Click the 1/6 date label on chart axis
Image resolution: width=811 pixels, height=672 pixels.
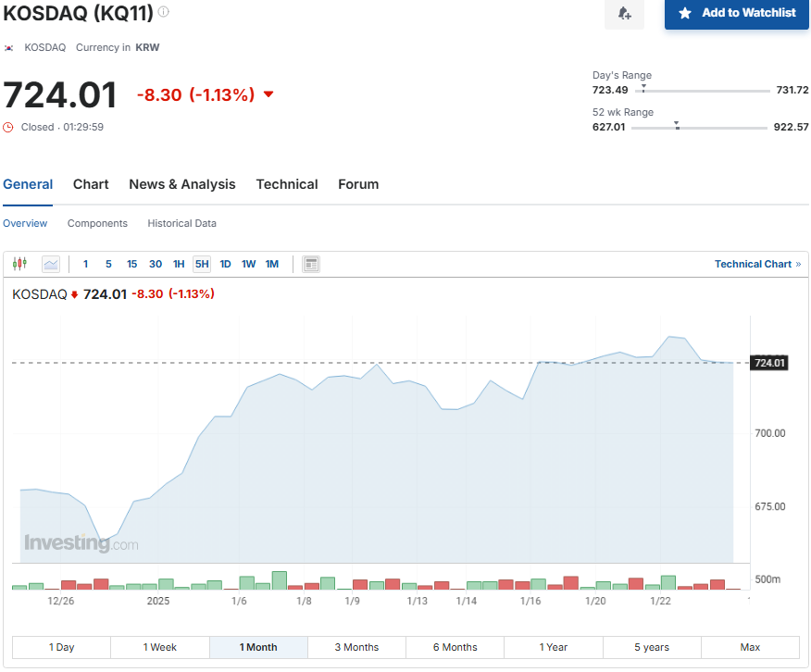point(239,601)
